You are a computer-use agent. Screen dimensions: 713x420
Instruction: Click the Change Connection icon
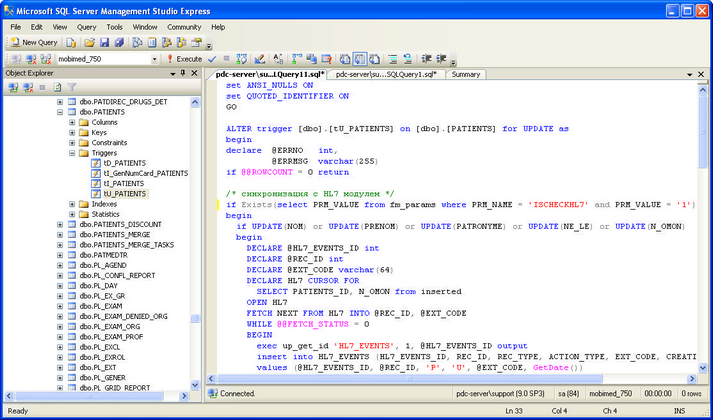click(x=45, y=59)
